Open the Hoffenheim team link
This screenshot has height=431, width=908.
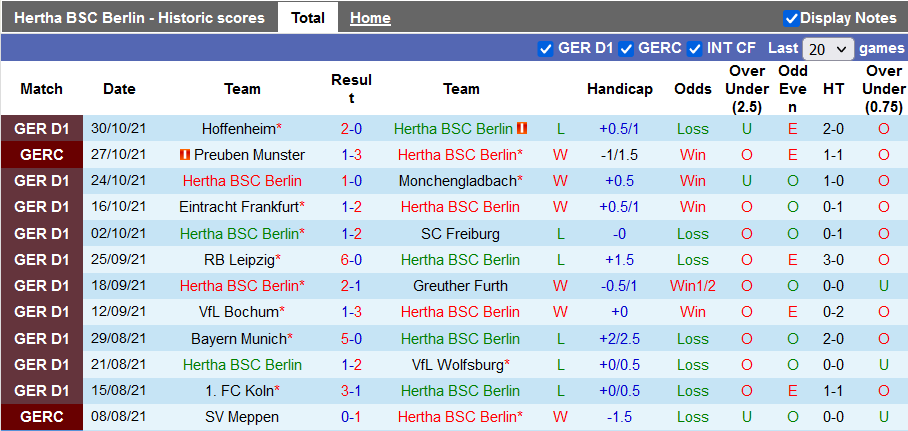coord(238,129)
